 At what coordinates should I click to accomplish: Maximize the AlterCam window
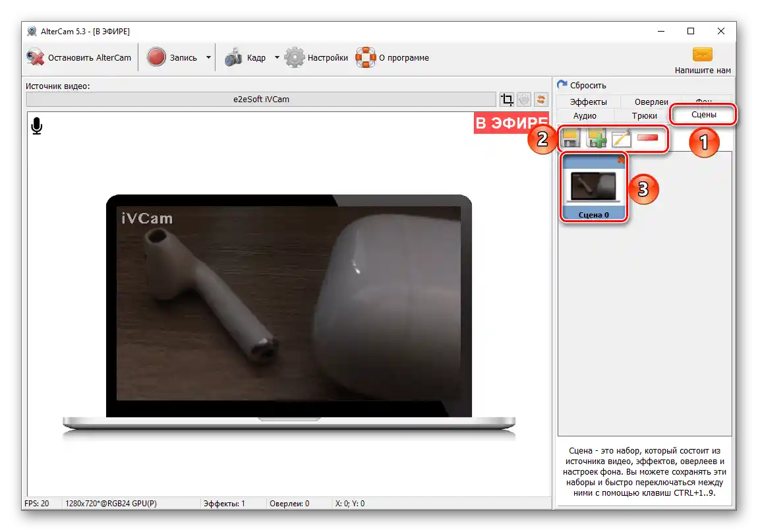[691, 31]
